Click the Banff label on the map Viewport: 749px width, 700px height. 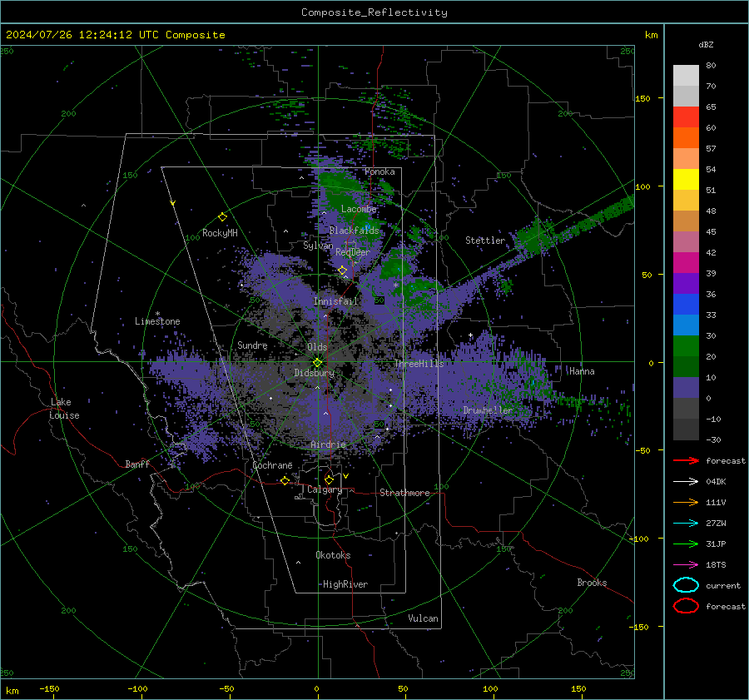coord(137,464)
